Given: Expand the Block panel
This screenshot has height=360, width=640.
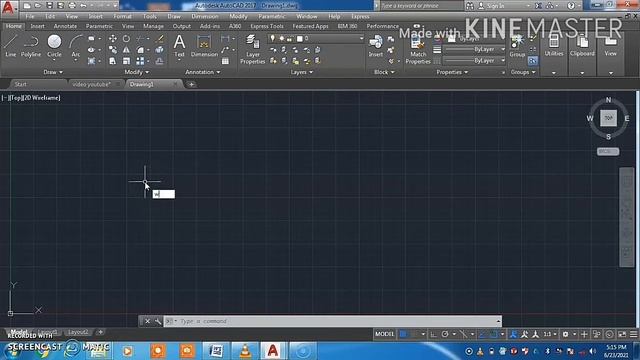Looking at the screenshot, I should (x=384, y=72).
